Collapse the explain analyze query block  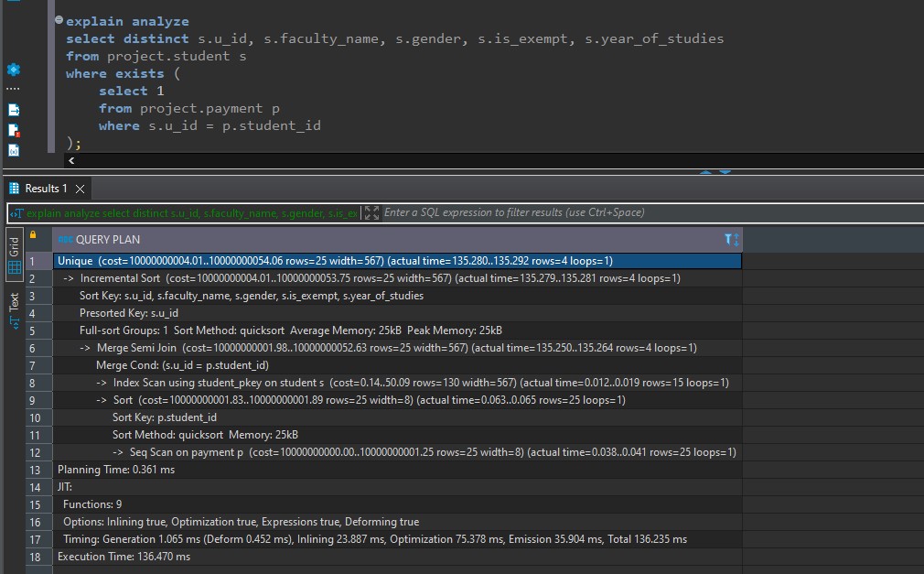click(x=59, y=20)
